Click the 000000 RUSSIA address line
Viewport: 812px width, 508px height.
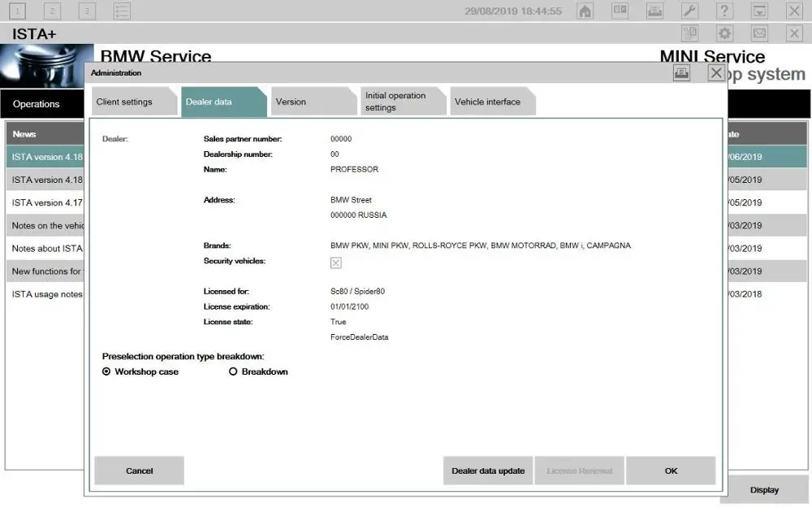click(x=358, y=215)
